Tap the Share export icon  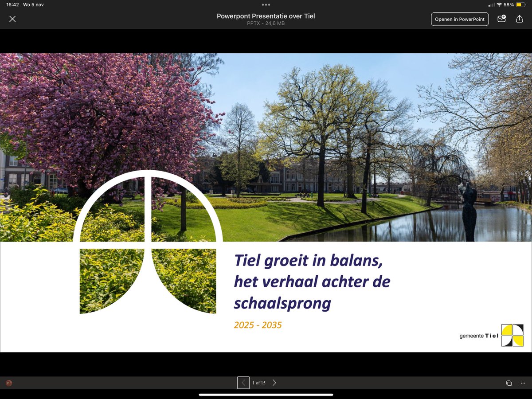click(519, 19)
